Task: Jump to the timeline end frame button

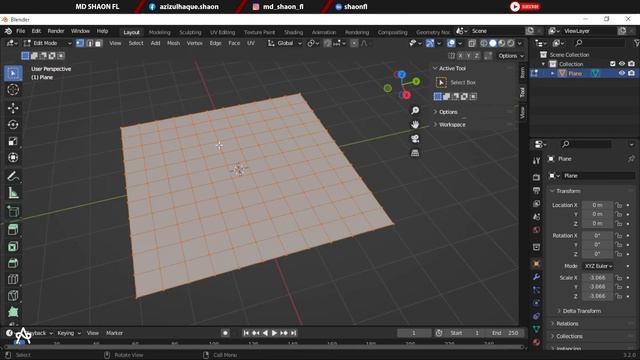Action: [x=293, y=333]
